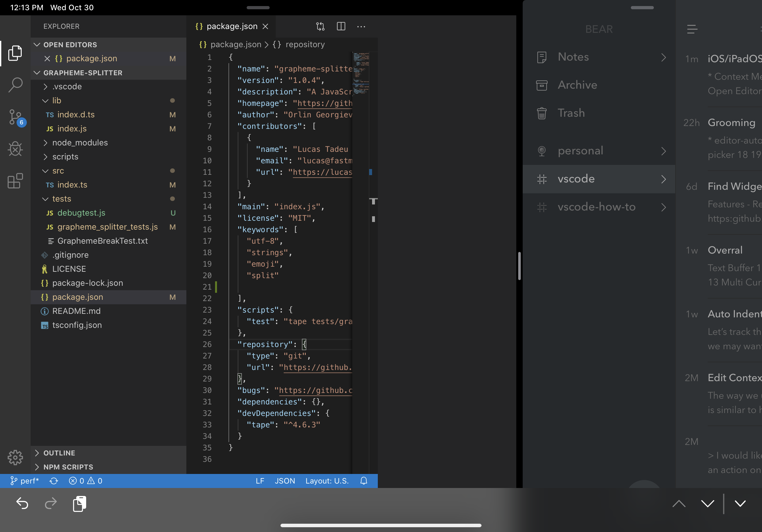Open Archive in Bear sidebar
Screen dimensions: 762x532
tap(599, 85)
